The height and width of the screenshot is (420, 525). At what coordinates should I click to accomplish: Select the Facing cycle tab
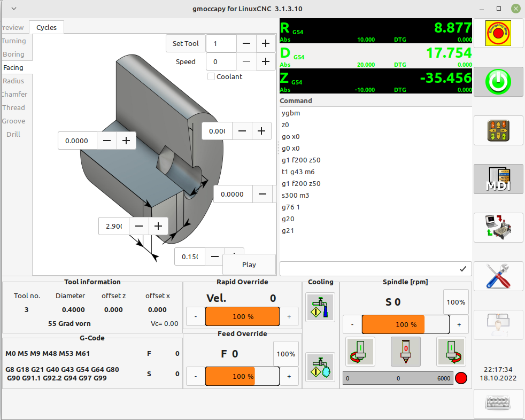tap(14, 68)
